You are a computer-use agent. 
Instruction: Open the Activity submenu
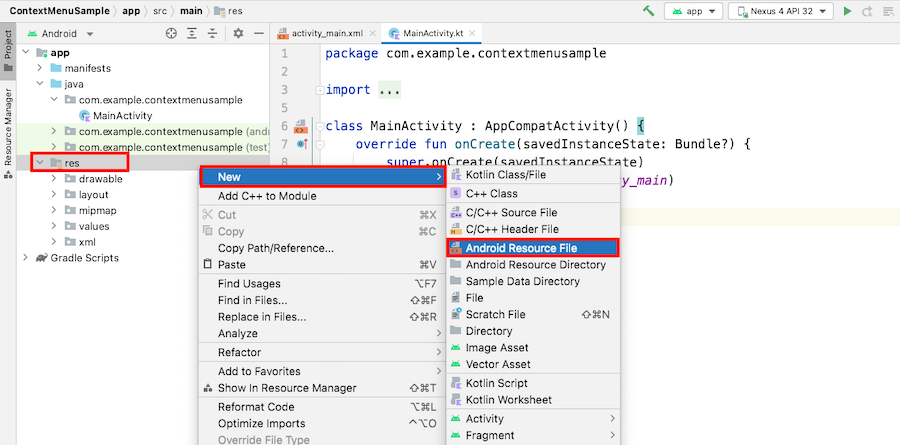(533, 419)
